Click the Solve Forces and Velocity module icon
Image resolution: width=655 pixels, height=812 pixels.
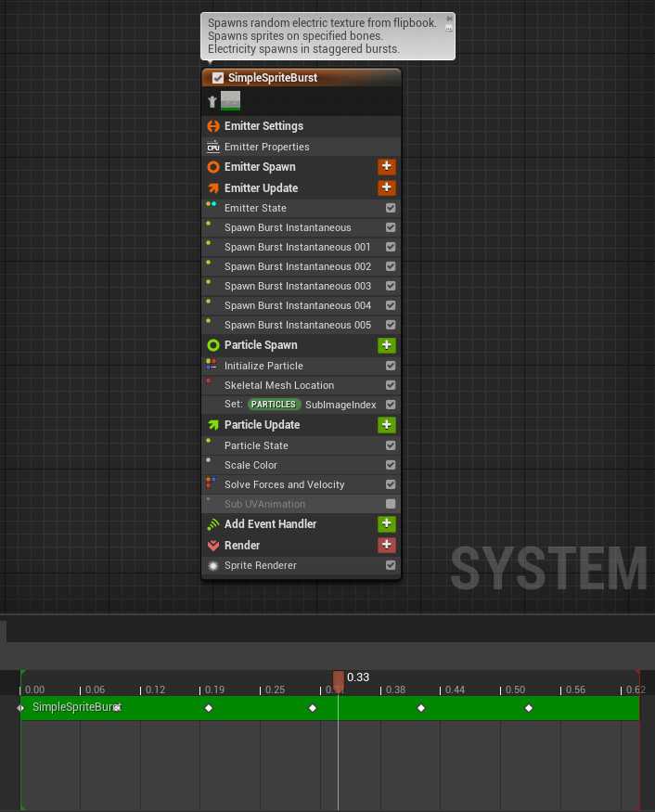click(211, 483)
